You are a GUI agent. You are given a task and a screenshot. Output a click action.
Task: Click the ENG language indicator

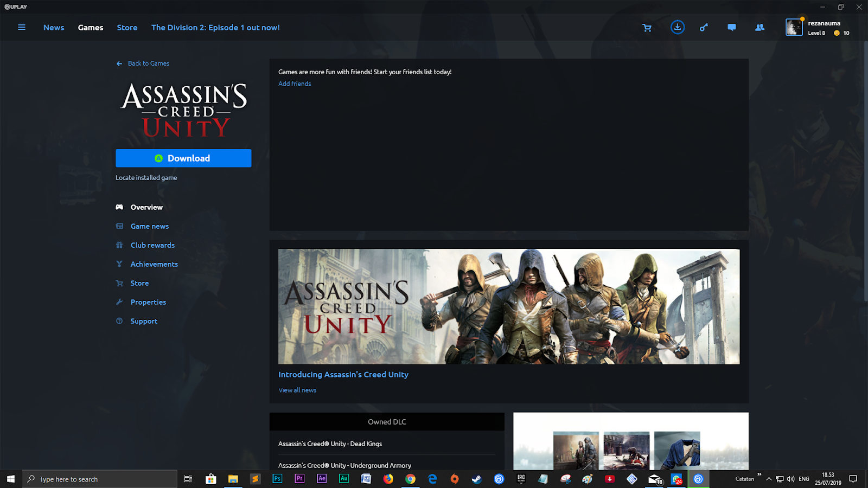804,479
